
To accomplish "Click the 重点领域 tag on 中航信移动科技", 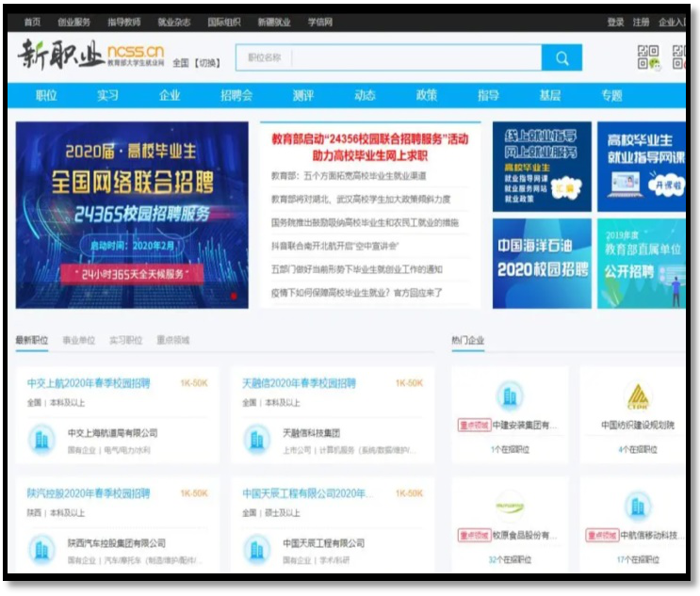I will point(602,536).
